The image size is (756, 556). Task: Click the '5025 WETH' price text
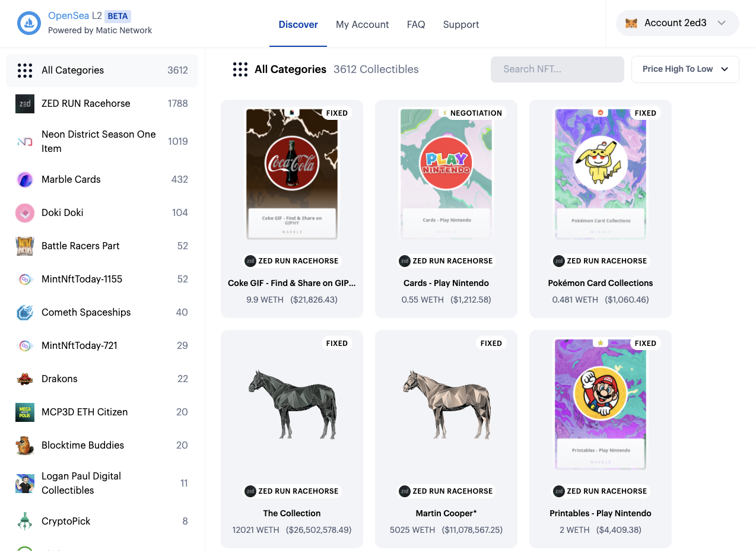click(x=413, y=530)
